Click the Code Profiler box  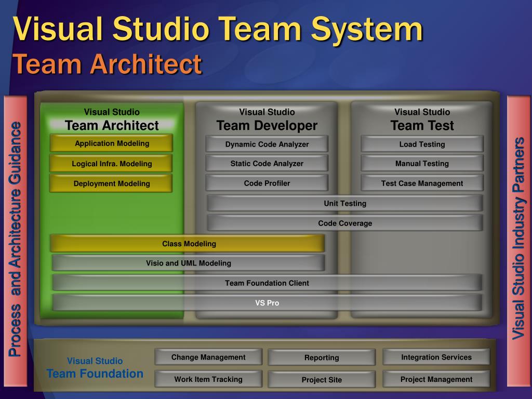point(267,183)
